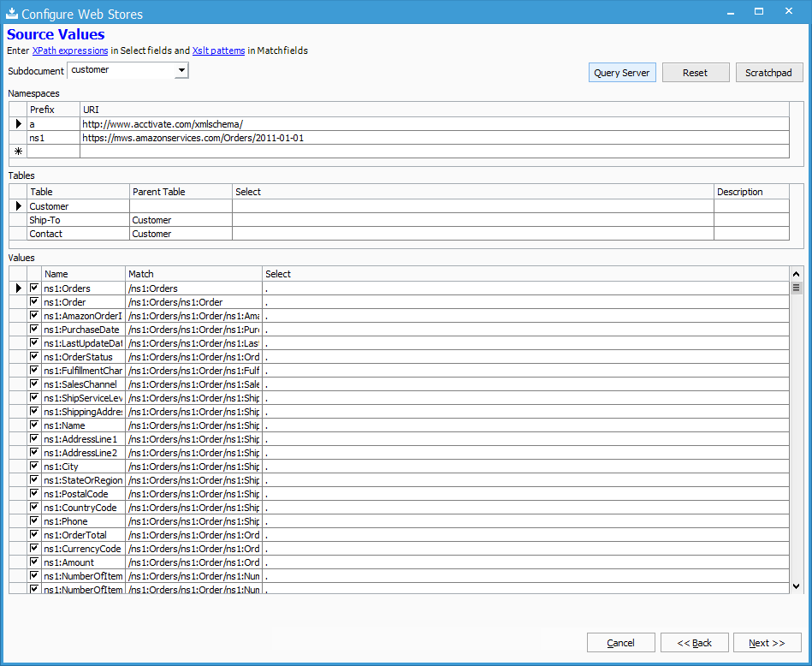
Task: Select the row indicator arrow for namespace 'a'
Action: click(19, 124)
